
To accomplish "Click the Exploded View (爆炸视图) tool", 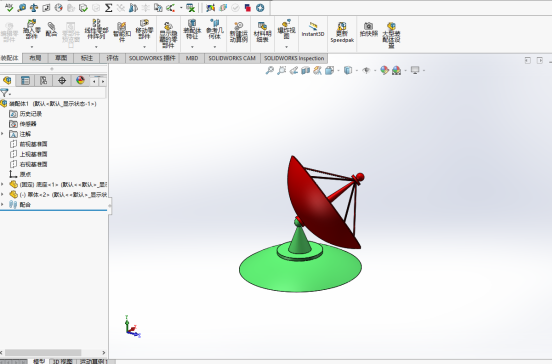I will pyautogui.click(x=287, y=30).
